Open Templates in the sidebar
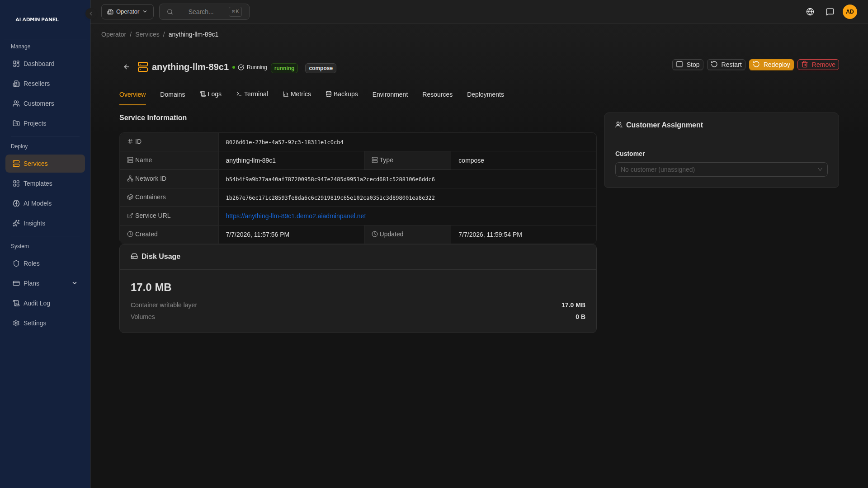 coord(45,183)
